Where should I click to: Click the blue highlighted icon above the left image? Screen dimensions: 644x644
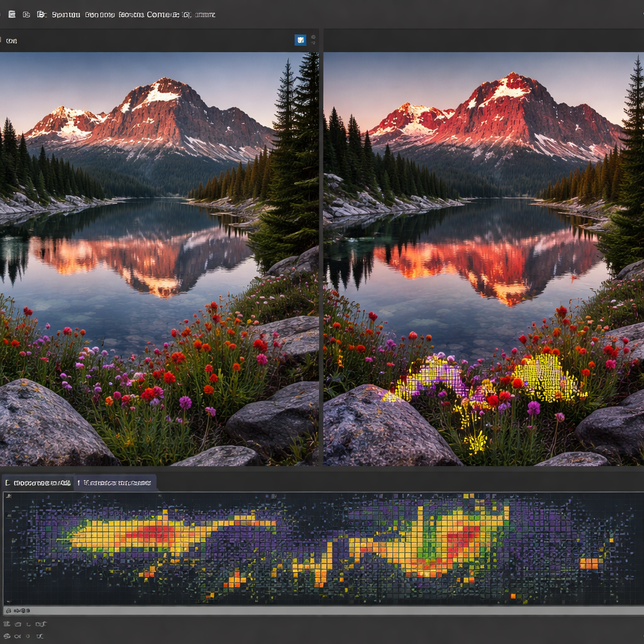pyautogui.click(x=301, y=40)
